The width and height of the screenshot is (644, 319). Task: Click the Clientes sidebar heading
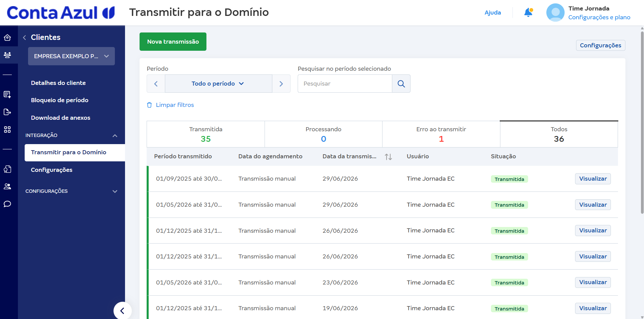point(46,38)
